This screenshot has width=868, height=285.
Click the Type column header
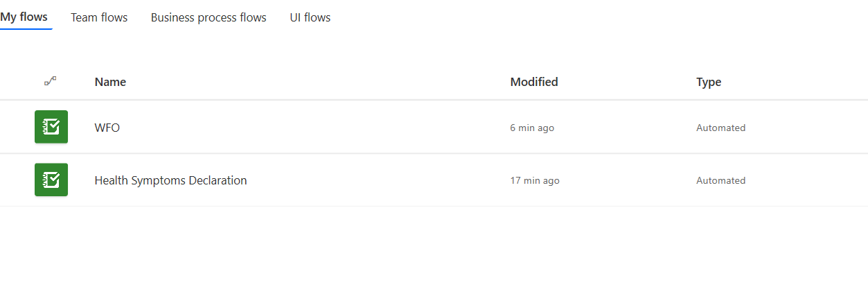708,82
